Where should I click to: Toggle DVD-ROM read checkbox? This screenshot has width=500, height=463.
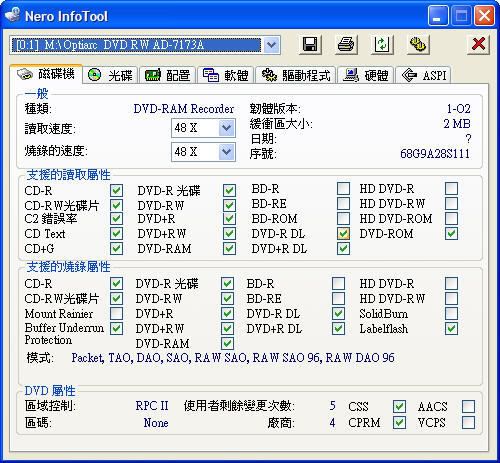(x=451, y=234)
